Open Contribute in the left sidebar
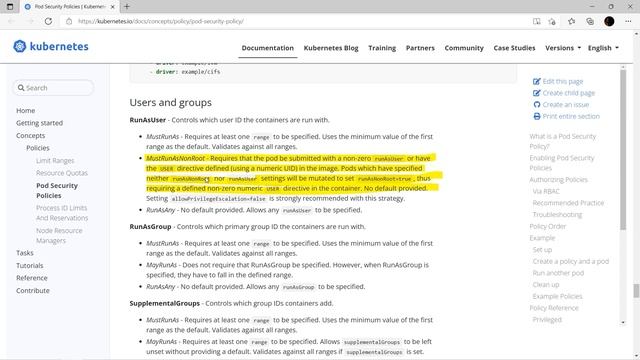Image resolution: width=640 pixels, height=360 pixels. click(33, 291)
